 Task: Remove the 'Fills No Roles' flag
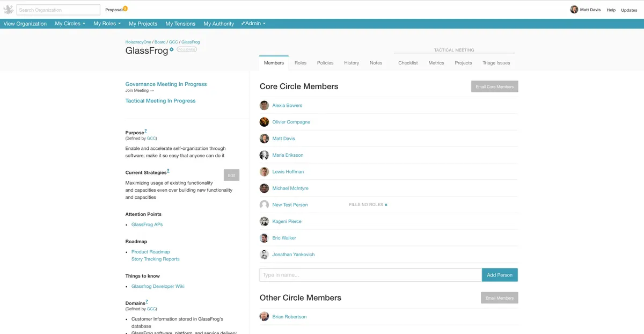[x=386, y=204]
